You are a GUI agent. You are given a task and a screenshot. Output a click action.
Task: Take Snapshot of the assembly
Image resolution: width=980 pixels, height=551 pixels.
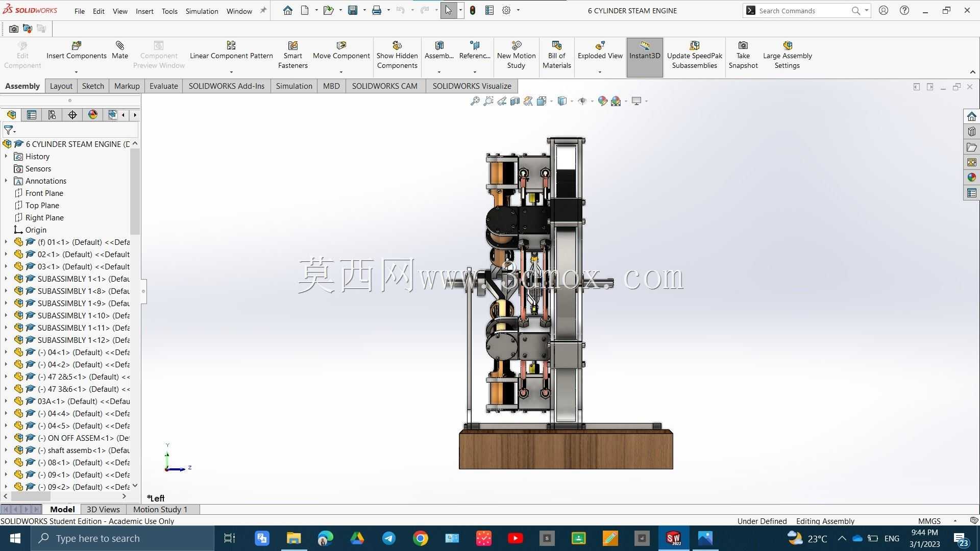click(x=743, y=55)
